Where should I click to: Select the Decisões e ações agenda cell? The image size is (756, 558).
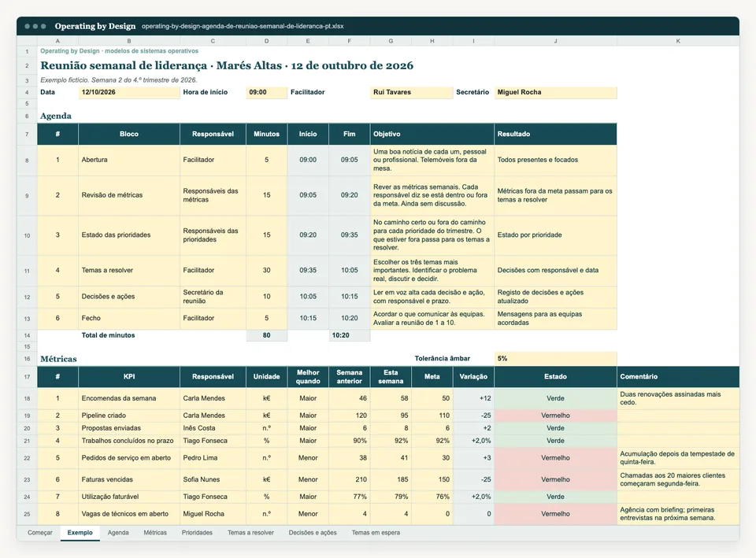(x=129, y=297)
